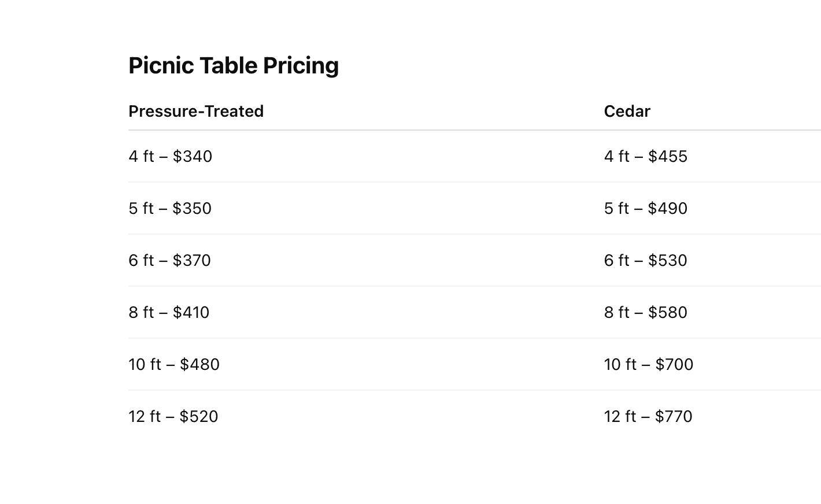Screen dimensions: 821x504
Task: Click the Picnic Table Pricing heading
Action: coord(234,66)
